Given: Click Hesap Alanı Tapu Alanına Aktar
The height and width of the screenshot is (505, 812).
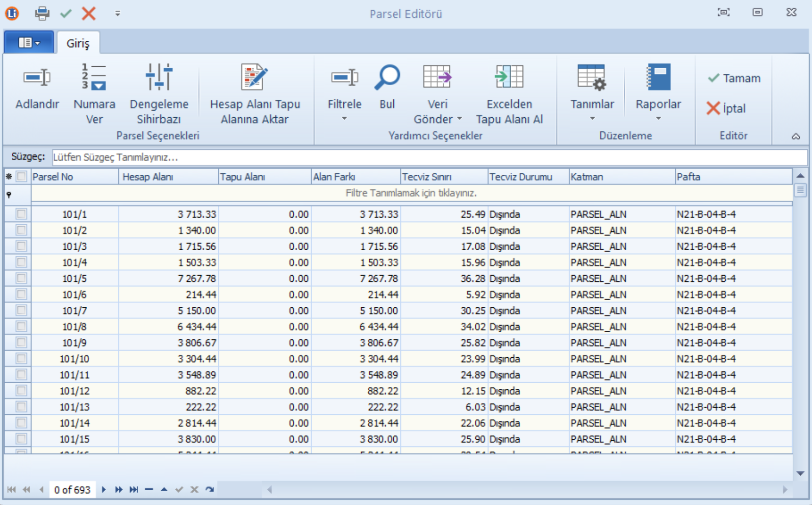Looking at the screenshot, I should click(255, 94).
